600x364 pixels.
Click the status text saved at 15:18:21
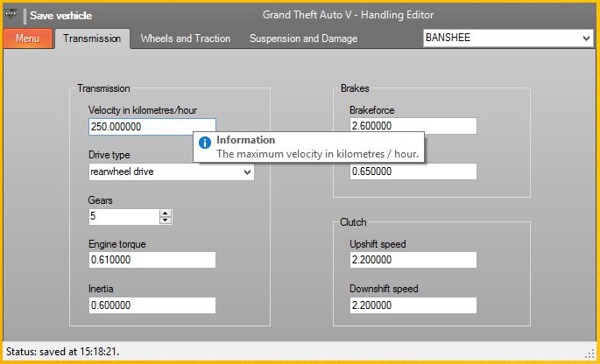click(x=63, y=351)
